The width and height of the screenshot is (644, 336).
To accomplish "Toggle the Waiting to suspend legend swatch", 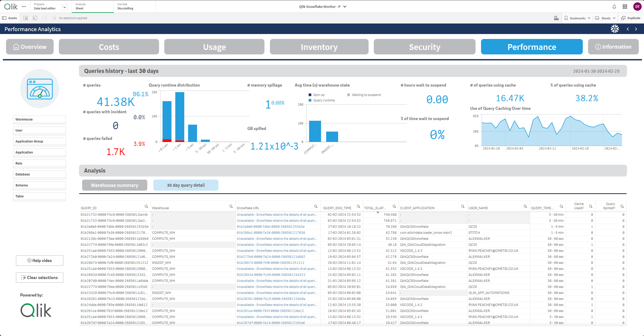I will coord(348,95).
